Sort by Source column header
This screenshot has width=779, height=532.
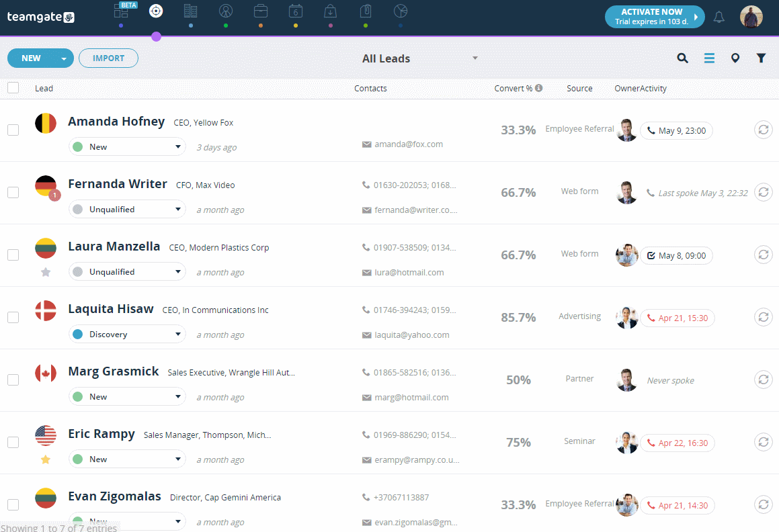pos(579,89)
